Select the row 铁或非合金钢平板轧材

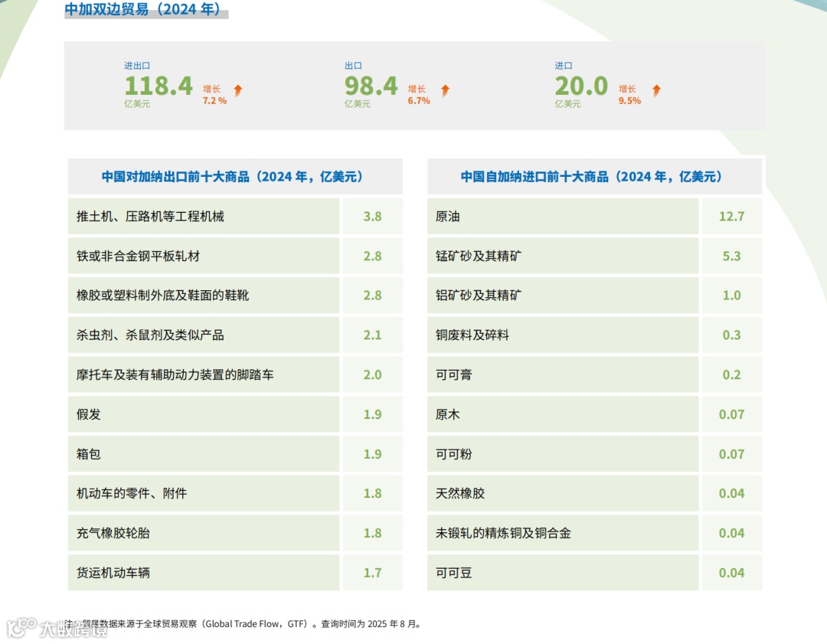(204, 256)
